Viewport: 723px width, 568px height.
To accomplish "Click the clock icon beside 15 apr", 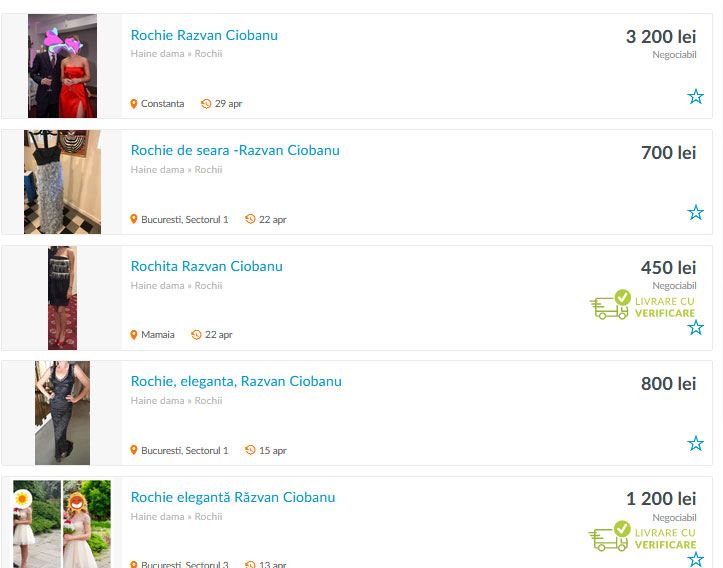I will pyautogui.click(x=250, y=450).
